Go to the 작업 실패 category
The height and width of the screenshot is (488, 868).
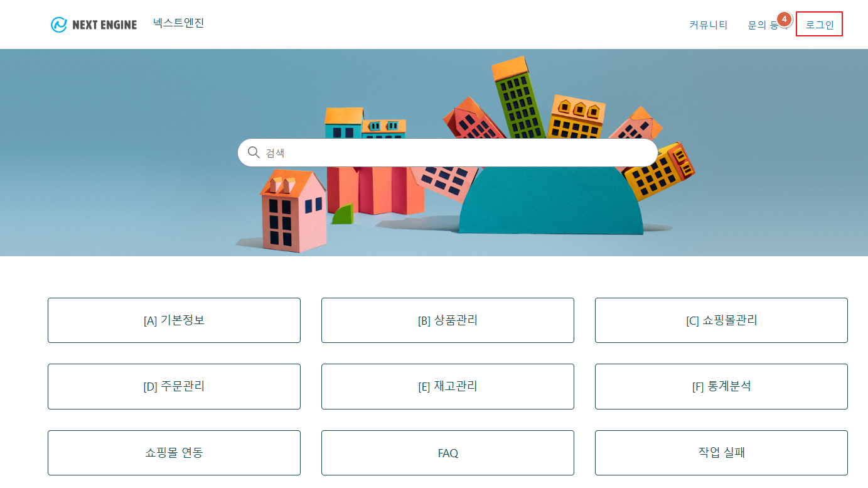pyautogui.click(x=721, y=452)
